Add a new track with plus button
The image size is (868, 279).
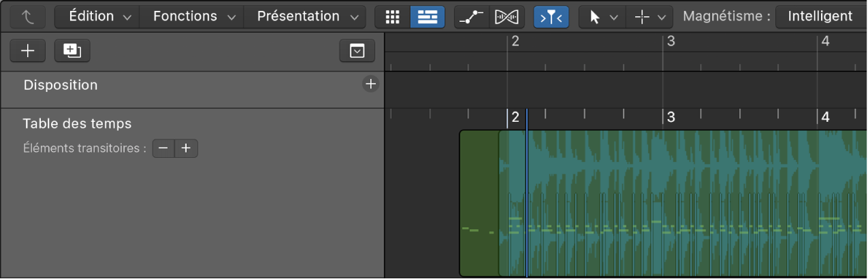coord(28,51)
